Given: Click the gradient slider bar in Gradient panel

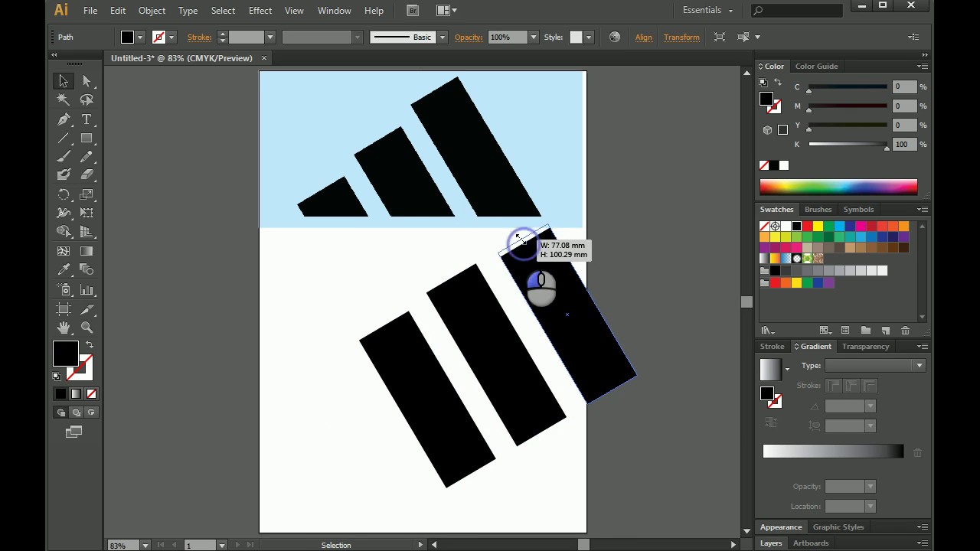Looking at the screenshot, I should (x=833, y=452).
